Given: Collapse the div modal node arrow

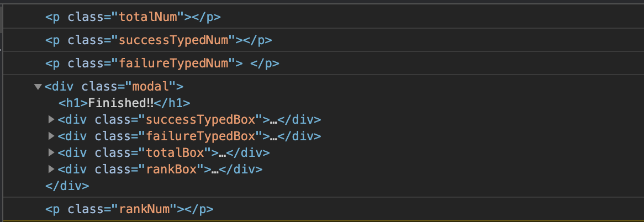Looking at the screenshot, I should (38, 87).
